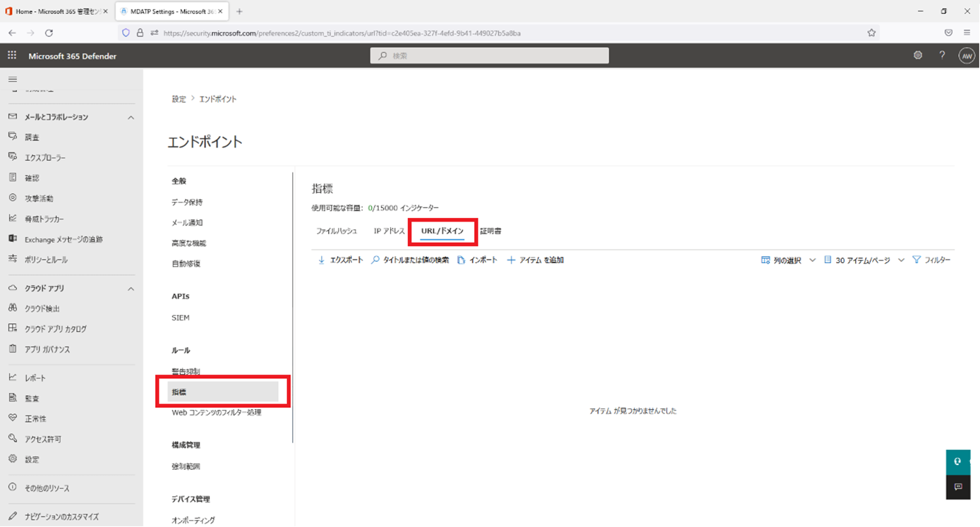
Task: Open the settings gear in header
Action: (x=918, y=56)
